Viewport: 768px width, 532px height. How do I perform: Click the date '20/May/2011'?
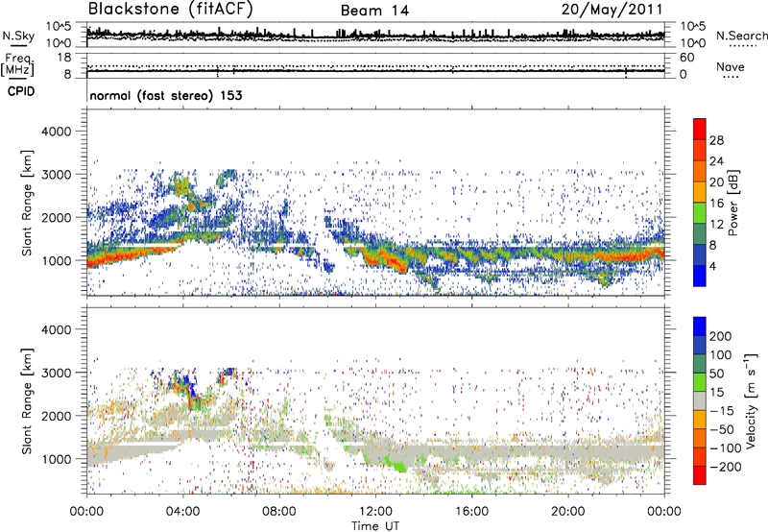tap(612, 10)
